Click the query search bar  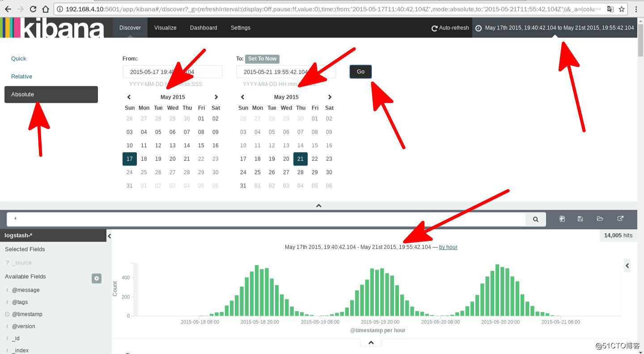267,219
